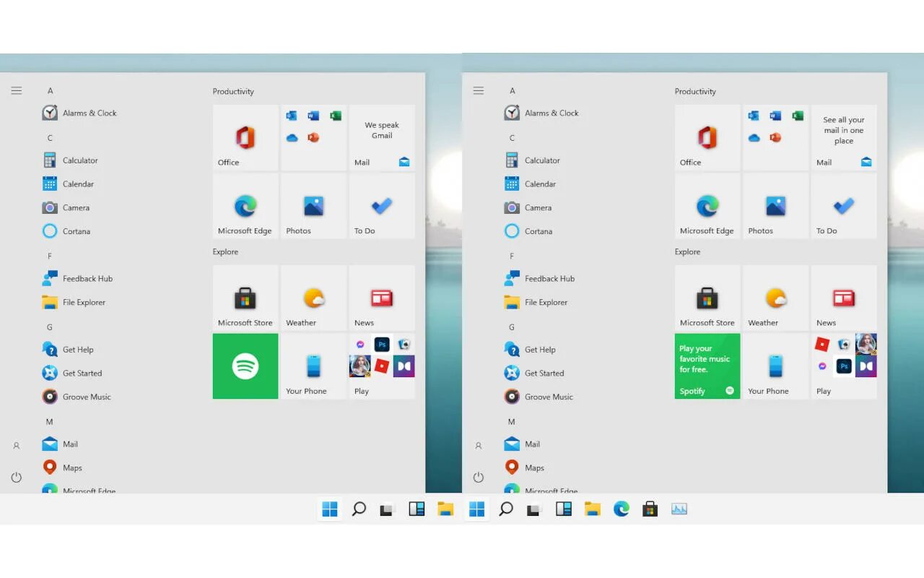Click letter G header in right app list
The height and width of the screenshot is (578, 924).
click(x=512, y=327)
